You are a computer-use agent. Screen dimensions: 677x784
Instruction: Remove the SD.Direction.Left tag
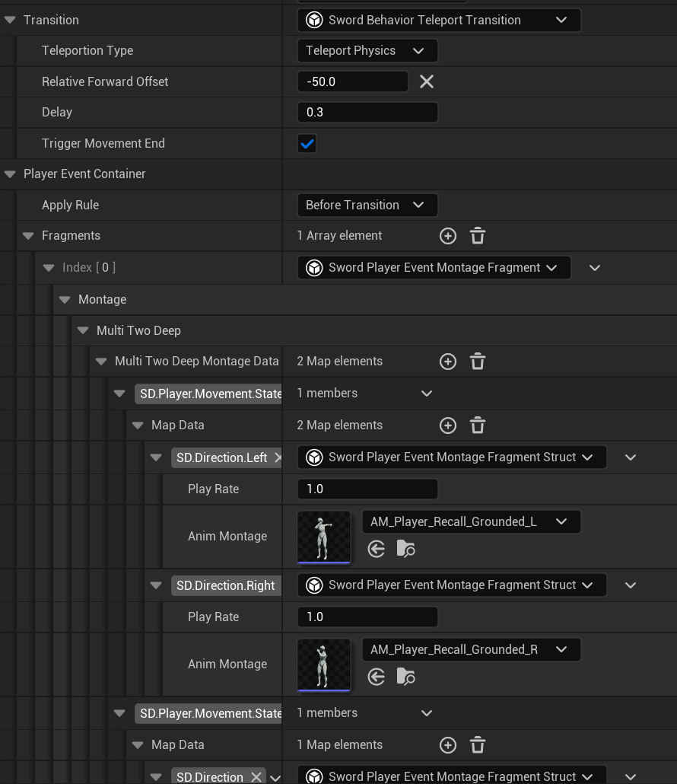[278, 457]
